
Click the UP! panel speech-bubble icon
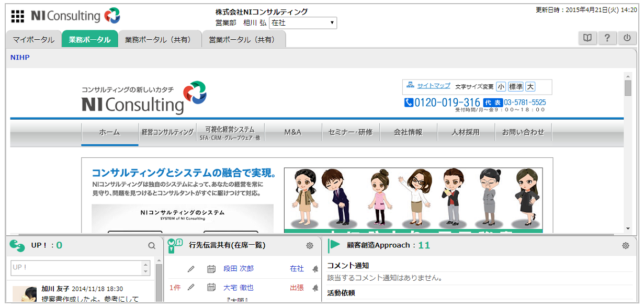click(x=17, y=245)
